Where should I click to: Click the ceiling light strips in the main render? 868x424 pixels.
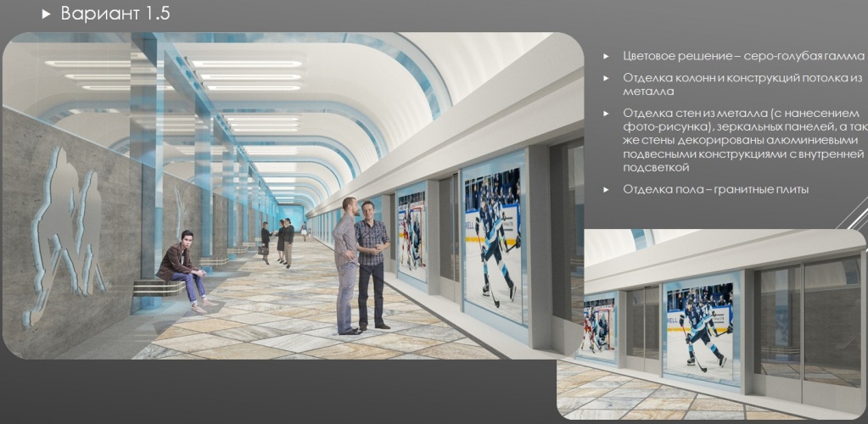click(246, 76)
